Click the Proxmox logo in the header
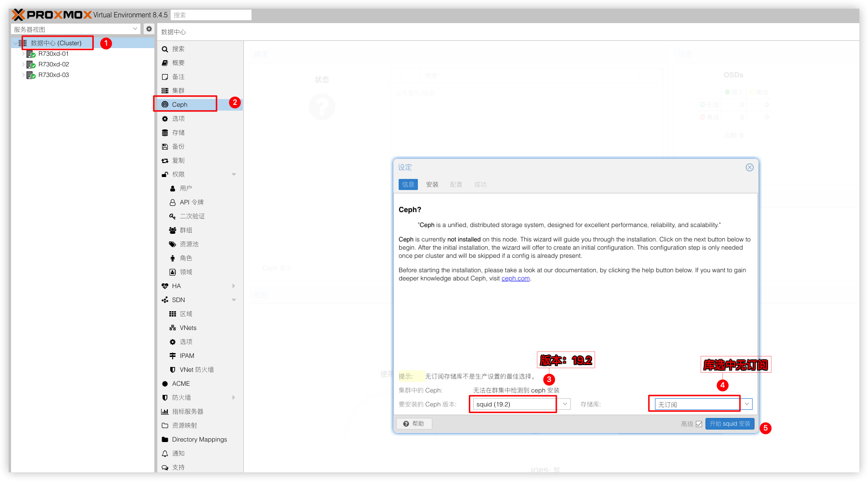868x481 pixels. coord(51,15)
